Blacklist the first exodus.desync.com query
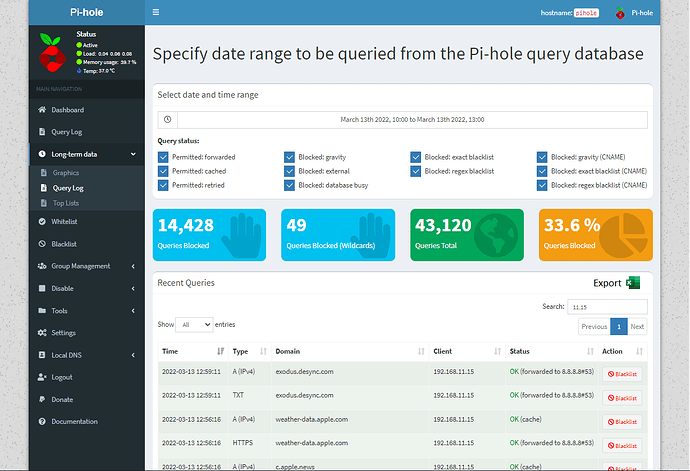Viewport: 690px width, 471px height. [622, 374]
